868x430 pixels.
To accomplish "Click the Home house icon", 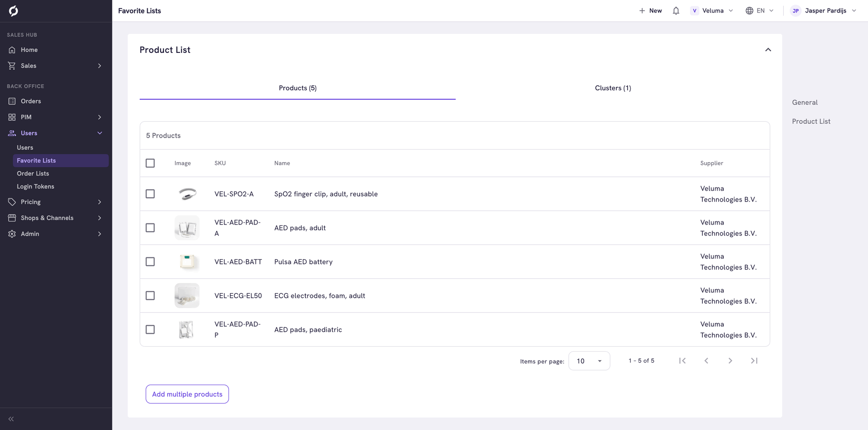I will point(12,50).
